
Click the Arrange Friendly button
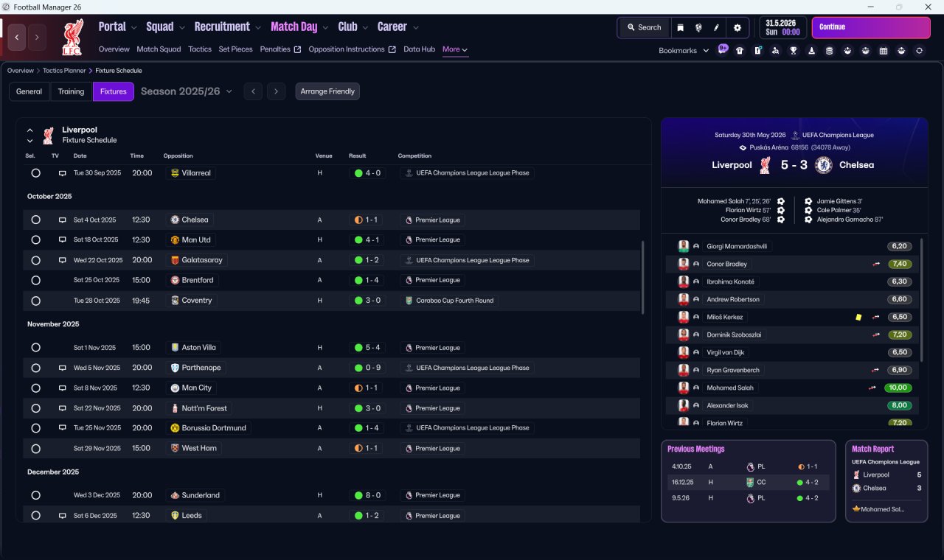point(327,91)
